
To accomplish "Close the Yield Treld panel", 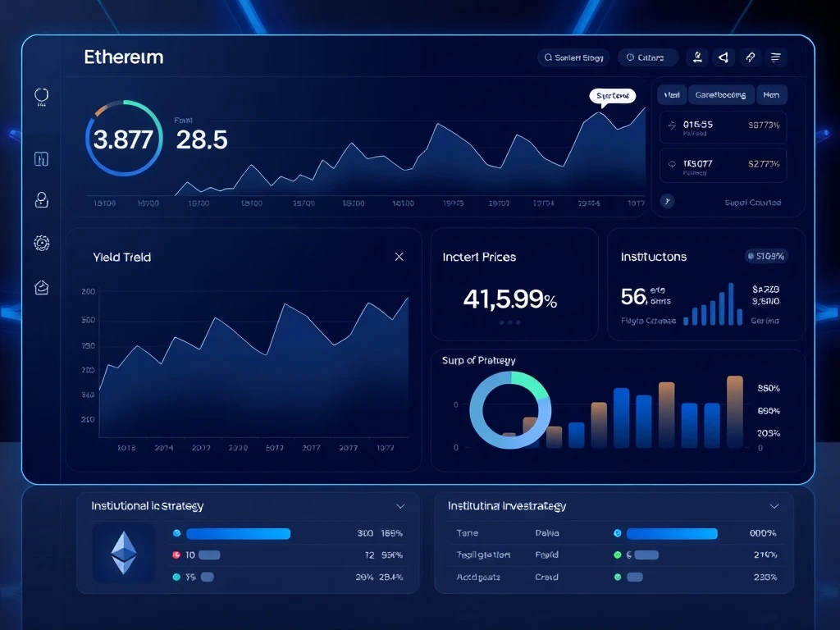I will point(399,257).
